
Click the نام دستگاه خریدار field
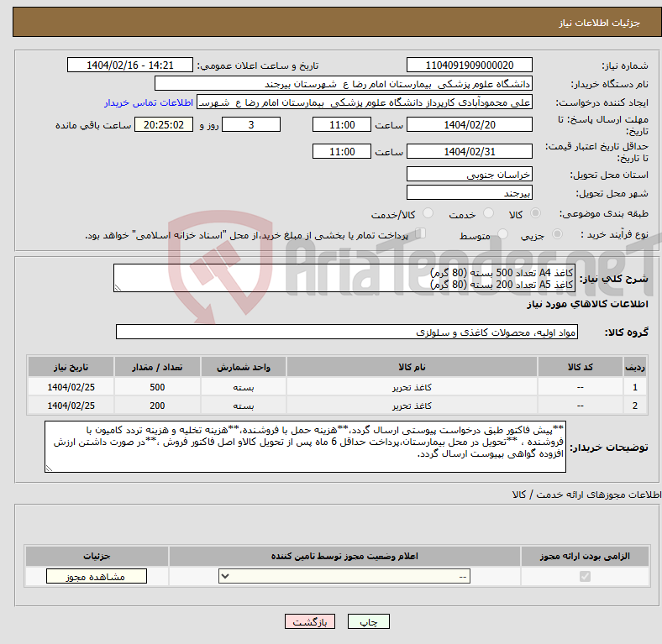pyautogui.click(x=344, y=84)
